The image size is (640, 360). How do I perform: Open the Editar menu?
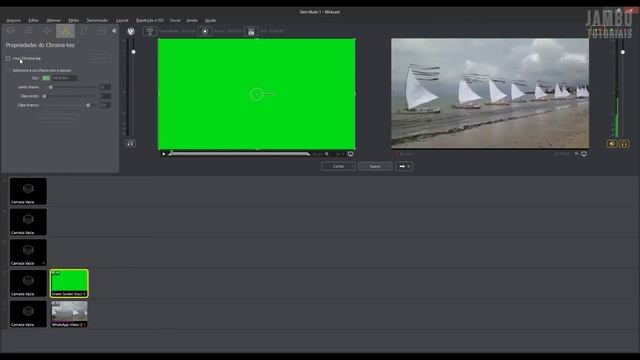[33, 20]
